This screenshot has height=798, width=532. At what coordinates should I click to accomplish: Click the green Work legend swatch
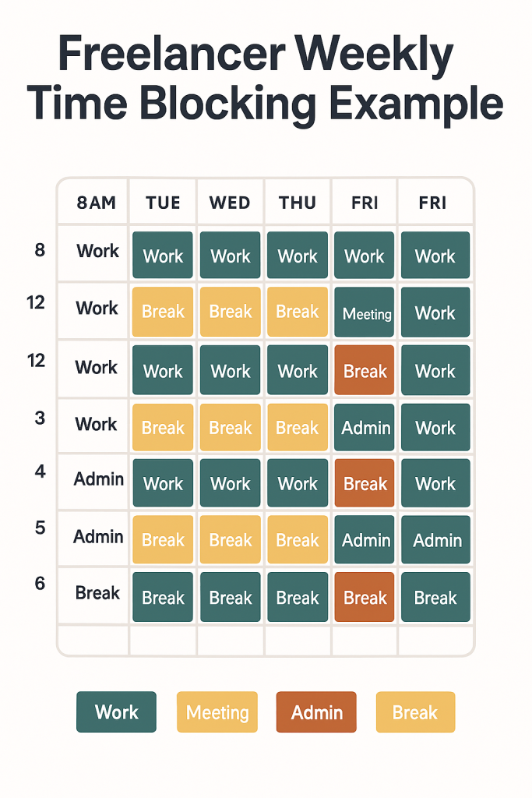coord(116,712)
